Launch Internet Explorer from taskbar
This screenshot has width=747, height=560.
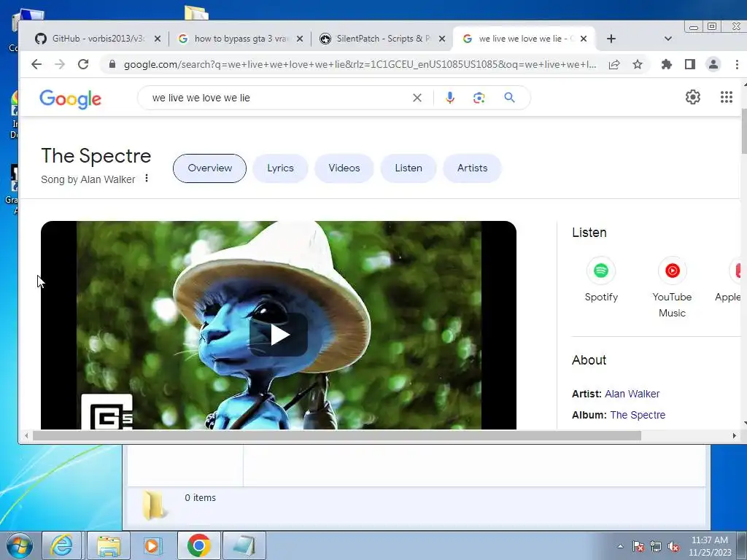[61, 545]
